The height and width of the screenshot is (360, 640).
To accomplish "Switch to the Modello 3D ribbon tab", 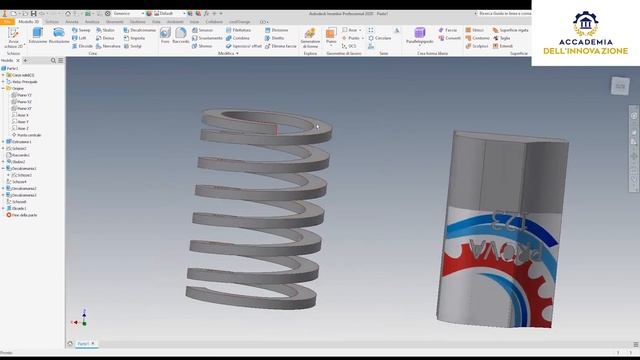I will 29,22.
